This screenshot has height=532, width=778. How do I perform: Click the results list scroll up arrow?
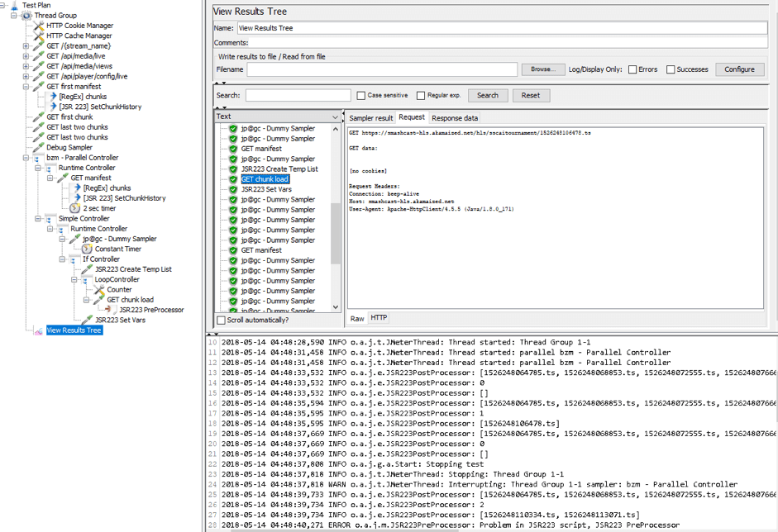[336, 129]
